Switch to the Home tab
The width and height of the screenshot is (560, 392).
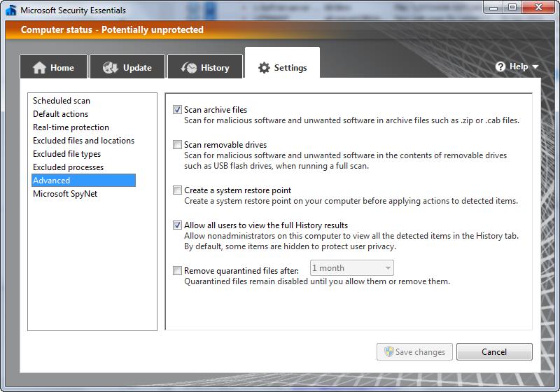[x=54, y=66]
